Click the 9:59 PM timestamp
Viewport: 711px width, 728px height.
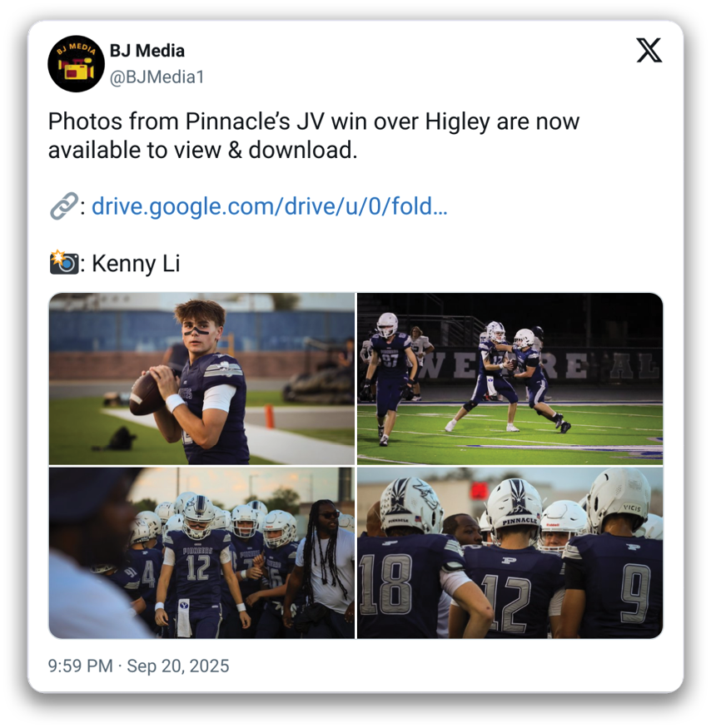click(81, 666)
